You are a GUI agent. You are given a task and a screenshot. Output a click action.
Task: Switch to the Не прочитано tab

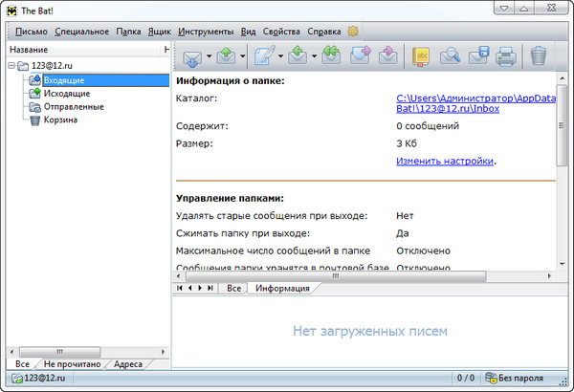[71, 364]
